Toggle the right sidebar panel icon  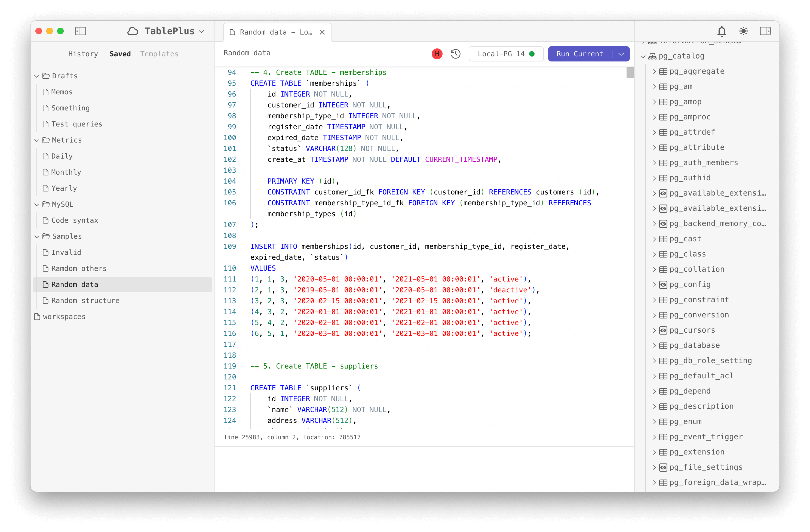click(765, 31)
